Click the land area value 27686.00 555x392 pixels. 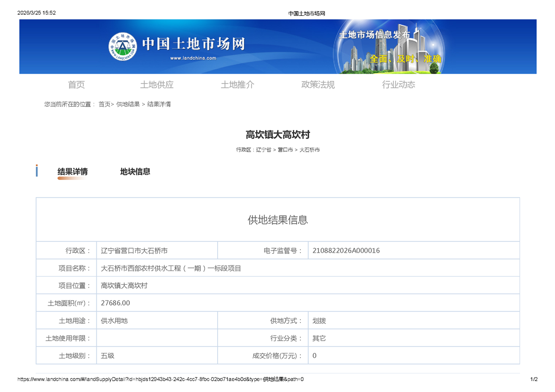pyautogui.click(x=115, y=303)
